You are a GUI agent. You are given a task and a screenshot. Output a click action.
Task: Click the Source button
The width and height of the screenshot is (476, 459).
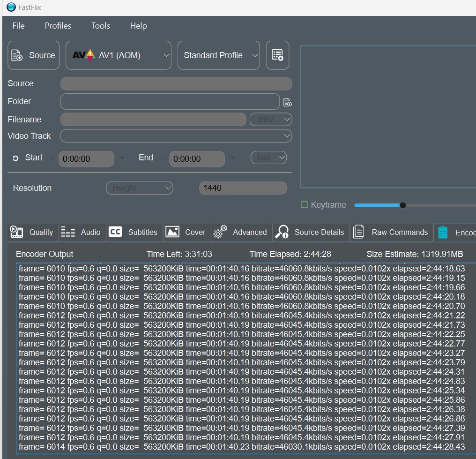[34, 55]
